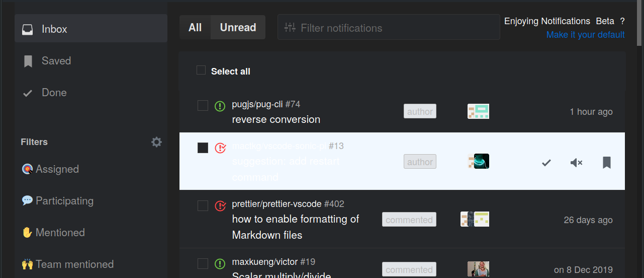Click 'Enjoying Notifications Beta' text
This screenshot has width=644, height=278.
559,21
